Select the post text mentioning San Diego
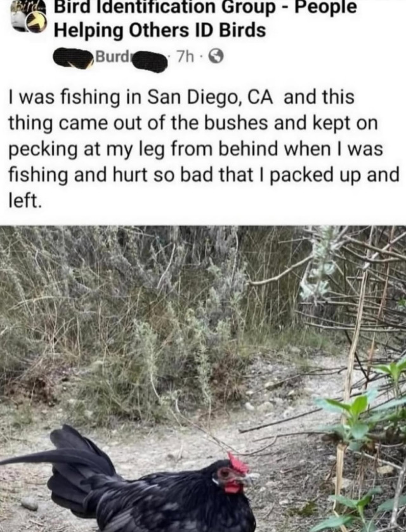Image resolution: width=406 pixels, height=532 pixels. [203, 149]
